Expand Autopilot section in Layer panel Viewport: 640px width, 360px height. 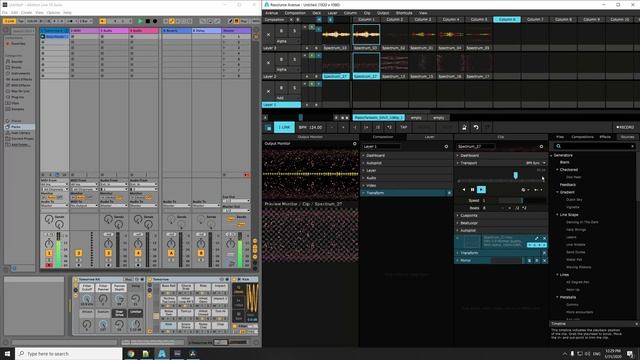(x=406, y=163)
